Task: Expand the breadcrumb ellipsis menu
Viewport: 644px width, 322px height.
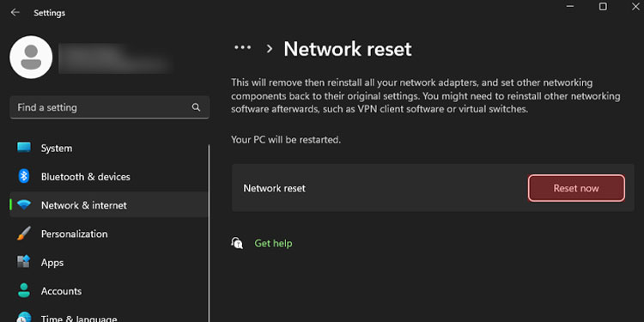Action: (243, 47)
